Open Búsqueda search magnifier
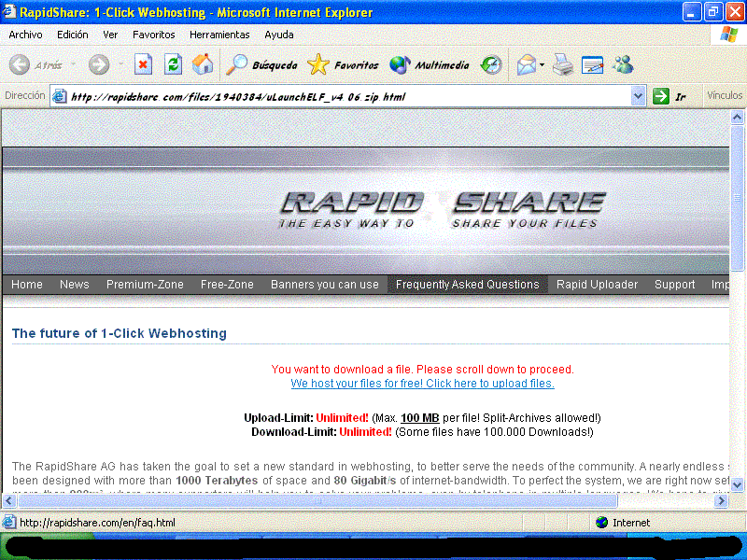The width and height of the screenshot is (747, 560). 261,64
